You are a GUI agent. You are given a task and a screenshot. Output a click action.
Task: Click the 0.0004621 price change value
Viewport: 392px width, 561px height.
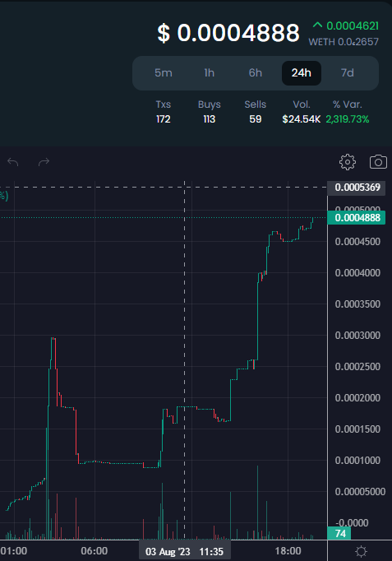point(353,25)
